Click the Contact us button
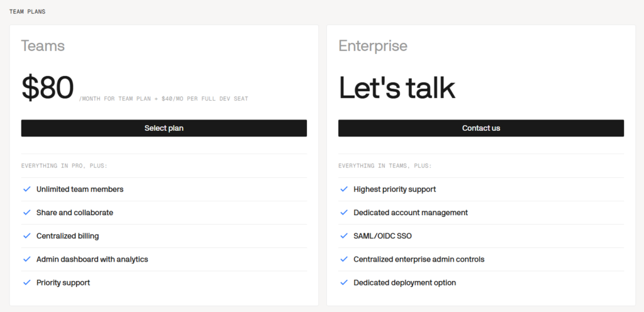 [x=481, y=128]
